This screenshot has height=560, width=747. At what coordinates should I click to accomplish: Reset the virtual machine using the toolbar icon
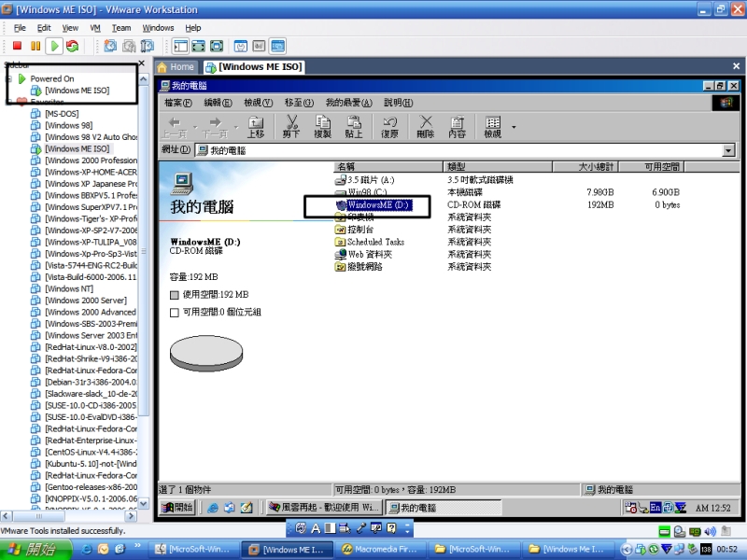[x=73, y=46]
